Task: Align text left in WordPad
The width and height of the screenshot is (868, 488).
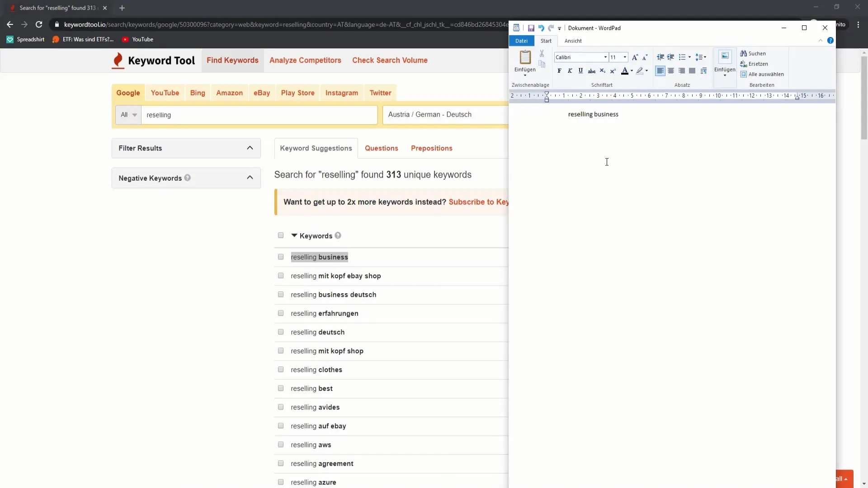Action: (x=660, y=71)
